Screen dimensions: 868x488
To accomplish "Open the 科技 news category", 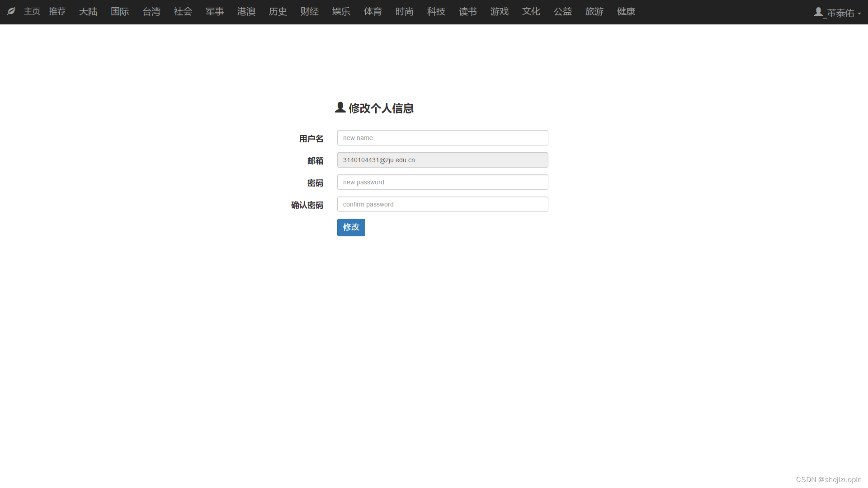I will [436, 11].
